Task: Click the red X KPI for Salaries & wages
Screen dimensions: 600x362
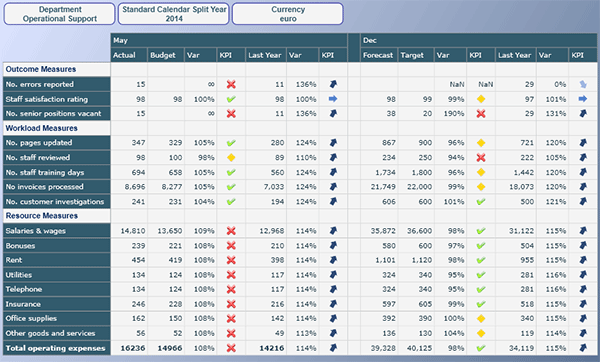Action: [231, 231]
